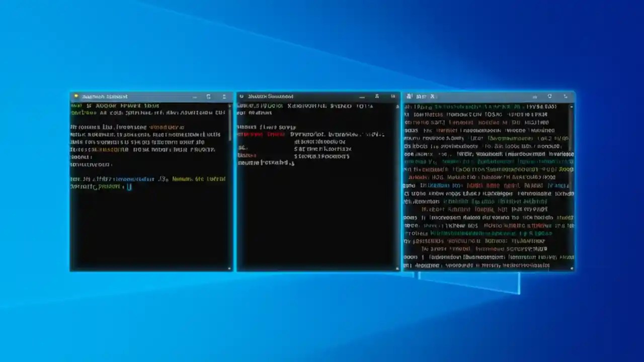This screenshot has height=362, width=644.
Task: Click the restore icon on right terminal titlebar
Action: click(x=549, y=96)
